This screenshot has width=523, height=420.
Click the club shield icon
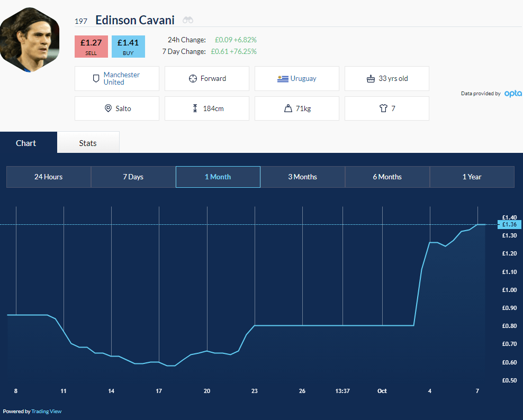(96, 79)
